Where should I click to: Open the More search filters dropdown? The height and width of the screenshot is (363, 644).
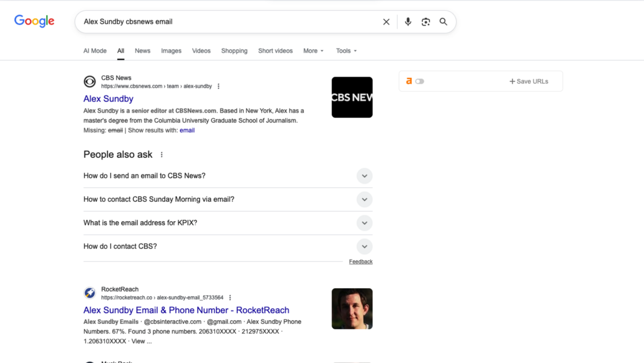(x=313, y=51)
